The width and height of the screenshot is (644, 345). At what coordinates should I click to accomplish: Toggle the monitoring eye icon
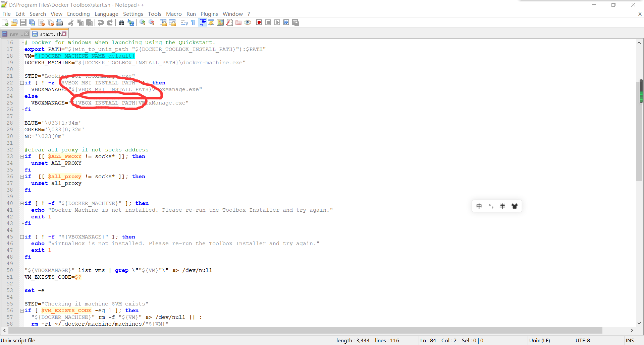point(248,22)
